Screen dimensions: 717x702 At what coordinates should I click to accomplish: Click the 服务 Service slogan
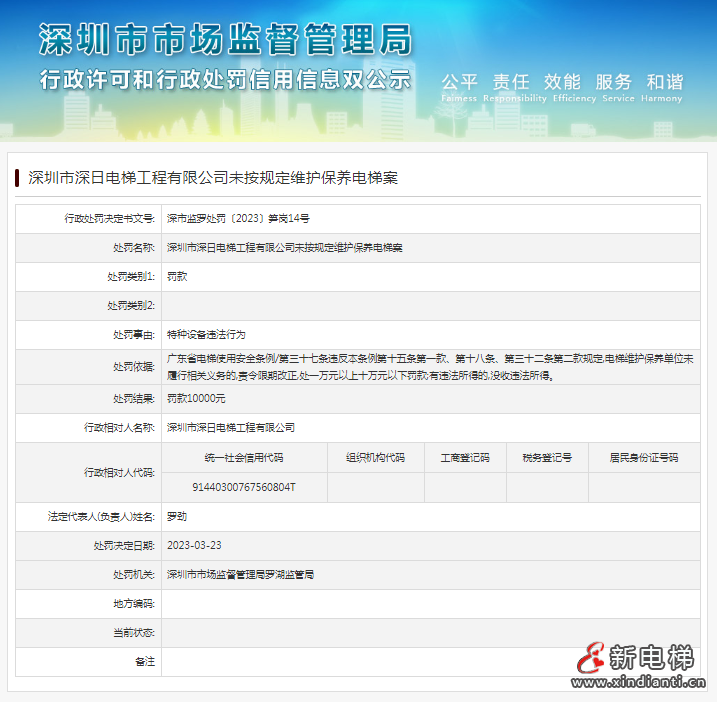618,87
